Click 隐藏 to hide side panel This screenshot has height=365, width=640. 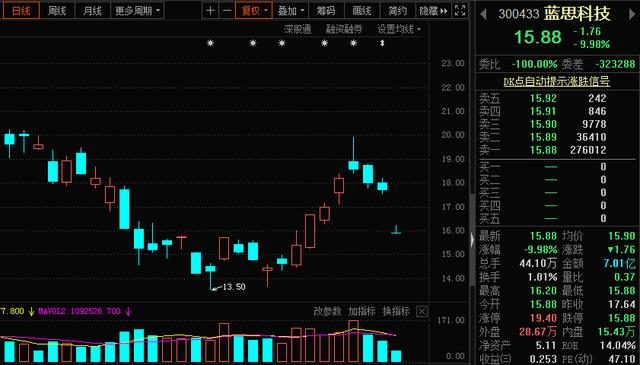point(433,11)
